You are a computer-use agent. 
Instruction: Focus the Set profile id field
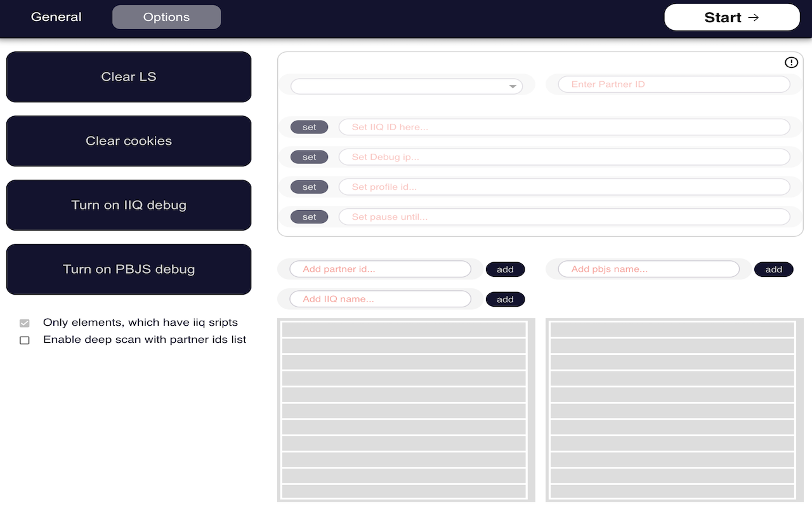click(x=565, y=187)
